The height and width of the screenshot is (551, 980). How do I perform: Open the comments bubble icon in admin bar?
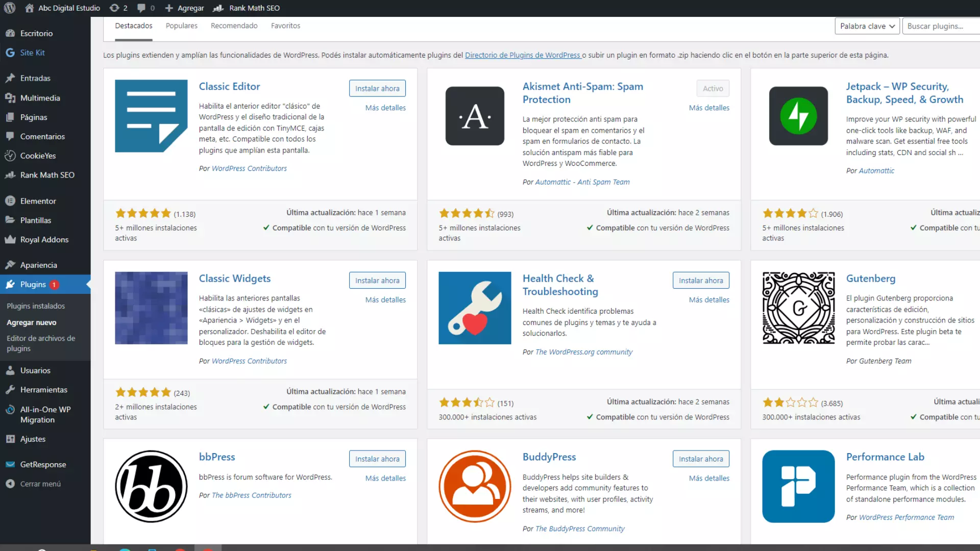(x=141, y=8)
